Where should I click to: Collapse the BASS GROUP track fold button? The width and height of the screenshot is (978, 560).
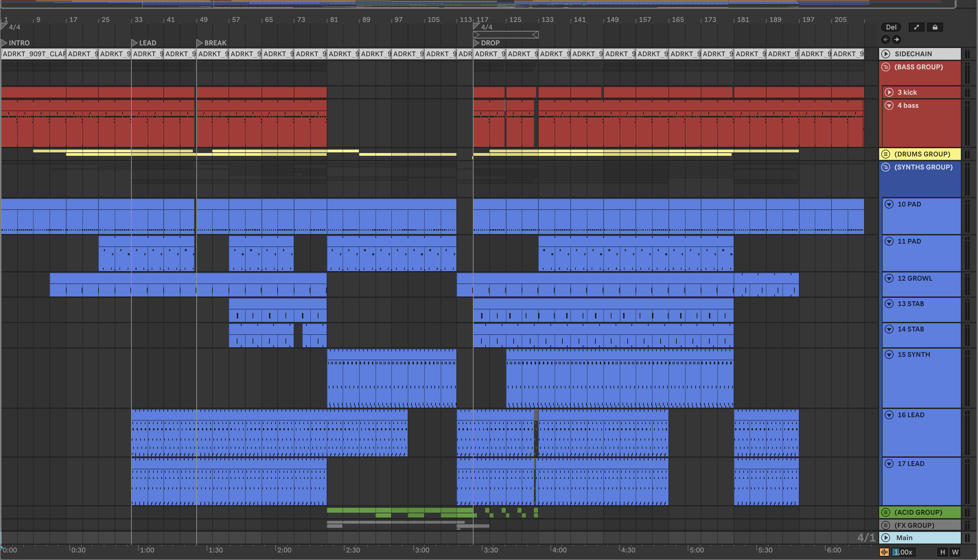(x=886, y=67)
